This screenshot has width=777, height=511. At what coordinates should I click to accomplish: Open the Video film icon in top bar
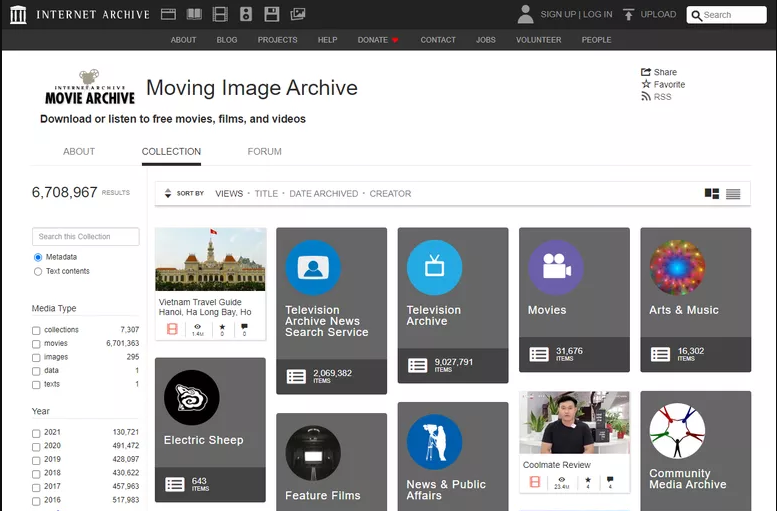220,15
